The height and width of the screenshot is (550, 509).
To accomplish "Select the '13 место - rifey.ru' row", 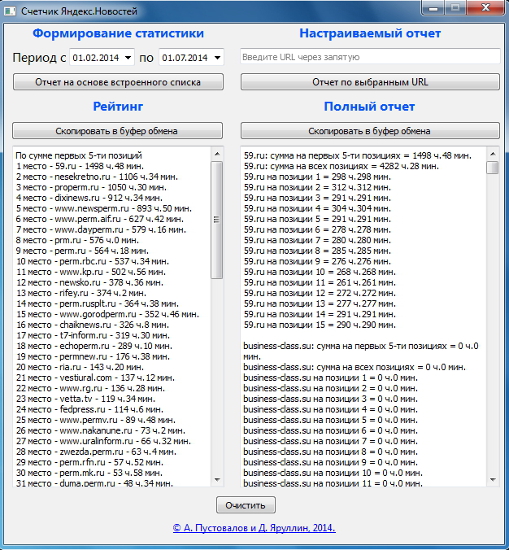I will [x=81, y=293].
